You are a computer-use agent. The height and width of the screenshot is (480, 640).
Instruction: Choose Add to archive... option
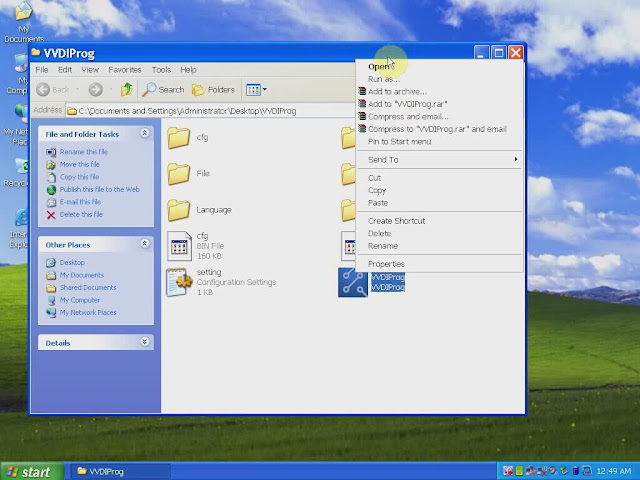click(440, 91)
